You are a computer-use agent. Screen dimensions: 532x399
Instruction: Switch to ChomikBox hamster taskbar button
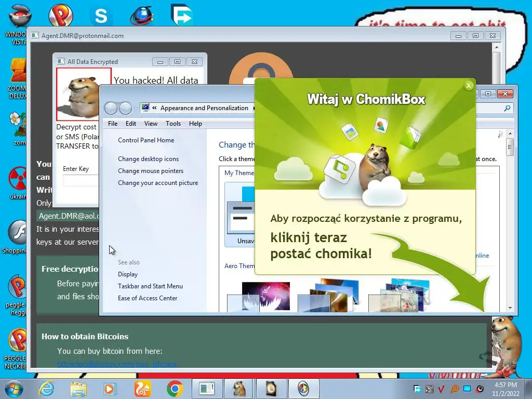click(x=240, y=389)
